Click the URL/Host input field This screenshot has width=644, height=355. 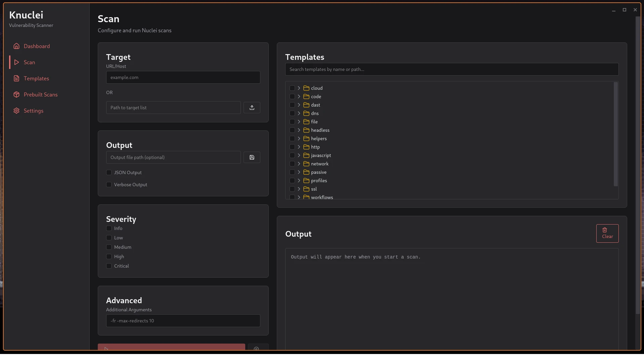(183, 77)
